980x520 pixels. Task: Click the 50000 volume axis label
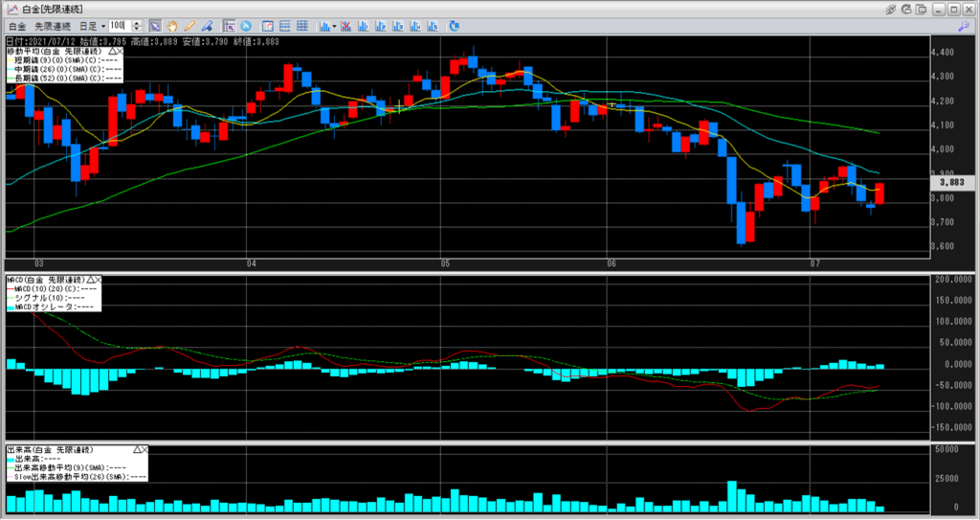click(x=947, y=449)
